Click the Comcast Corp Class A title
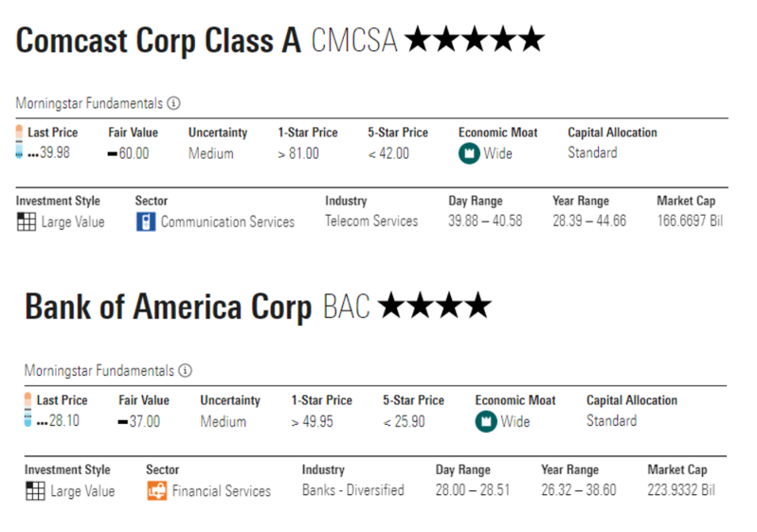The image size is (757, 532). pos(158,41)
